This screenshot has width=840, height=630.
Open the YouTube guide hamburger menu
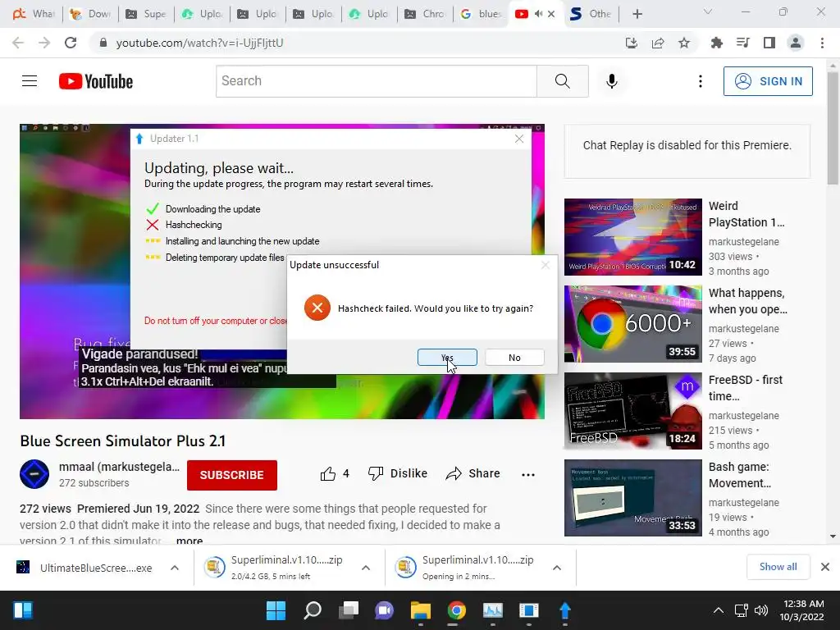coord(30,81)
